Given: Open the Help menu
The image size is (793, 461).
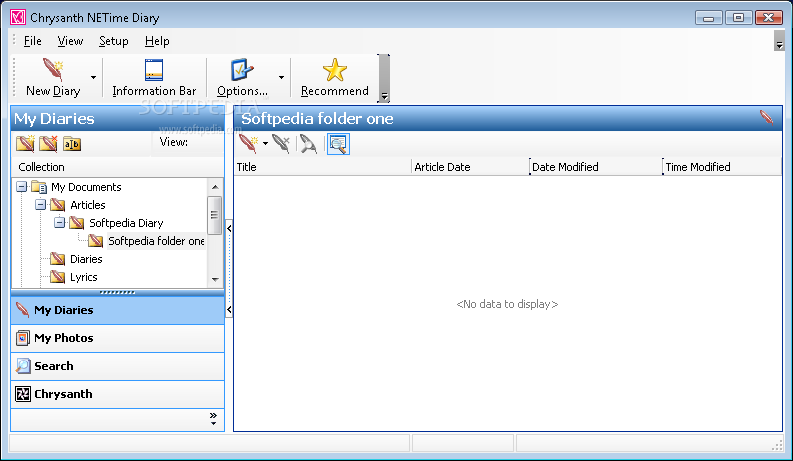Looking at the screenshot, I should 157,41.
